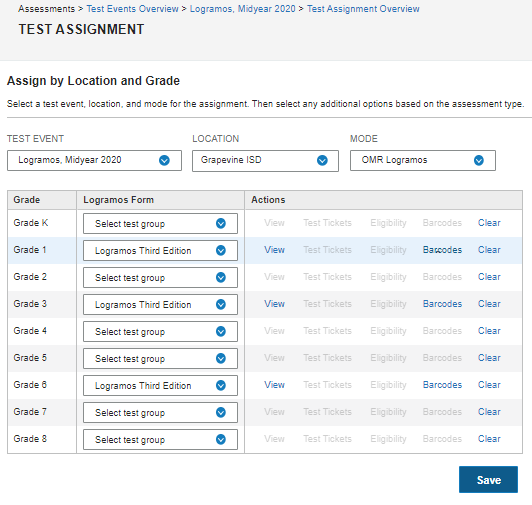Select the Grade 2 row label
The image size is (532, 505).
click(30, 277)
